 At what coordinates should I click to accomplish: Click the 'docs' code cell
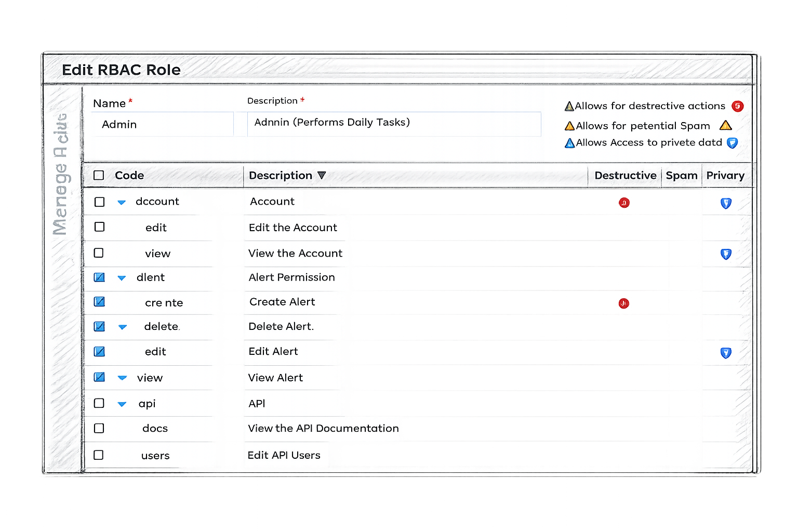click(155, 429)
